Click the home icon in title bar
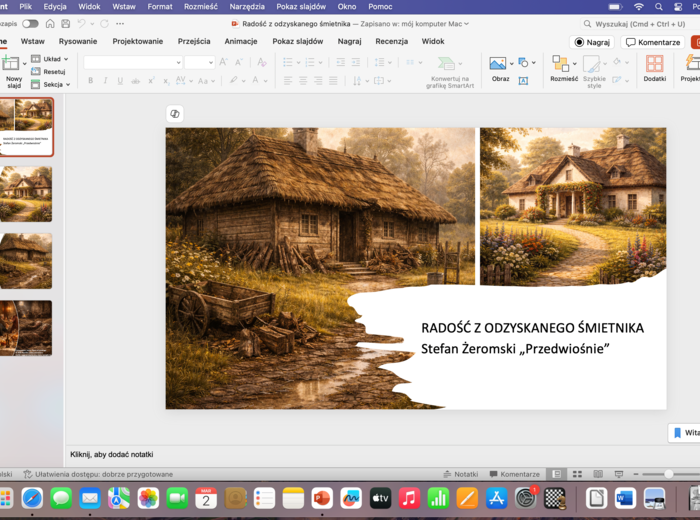Viewport: 700px width, 520px height. (x=48, y=23)
